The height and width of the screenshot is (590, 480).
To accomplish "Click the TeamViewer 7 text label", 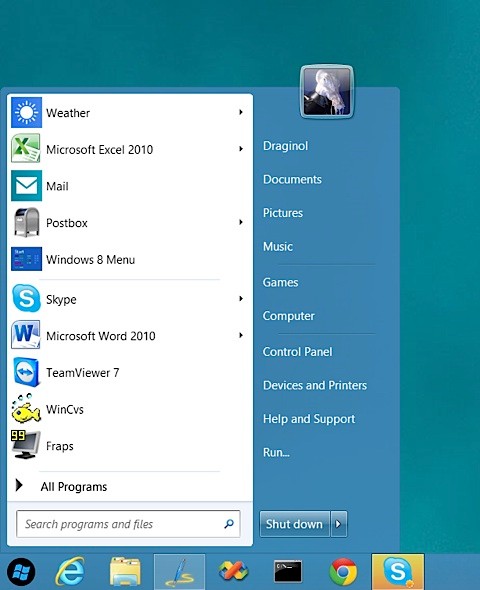I will coord(82,373).
